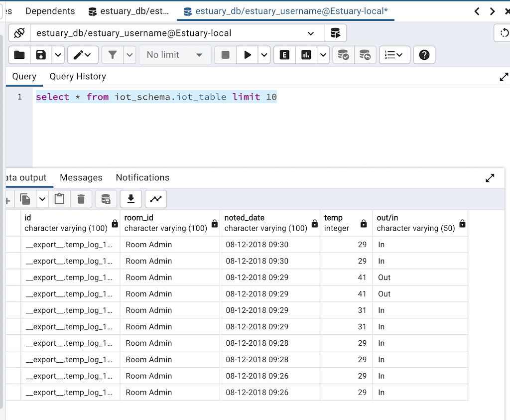Open a SQL file from disk

coord(18,55)
